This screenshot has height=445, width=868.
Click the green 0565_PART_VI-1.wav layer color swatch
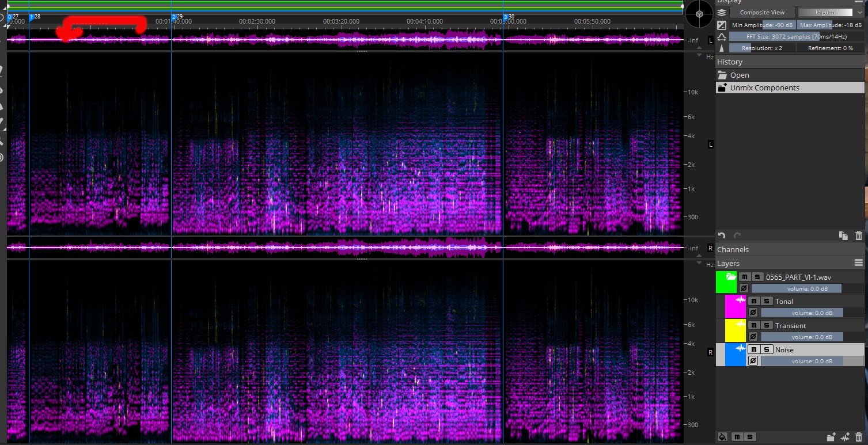coord(727,282)
